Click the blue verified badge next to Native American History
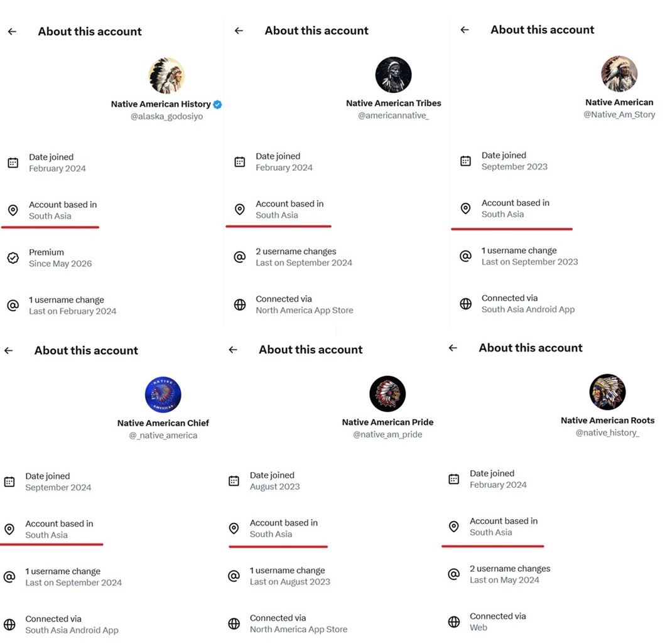Viewport: 672px width, 644px height. (218, 104)
